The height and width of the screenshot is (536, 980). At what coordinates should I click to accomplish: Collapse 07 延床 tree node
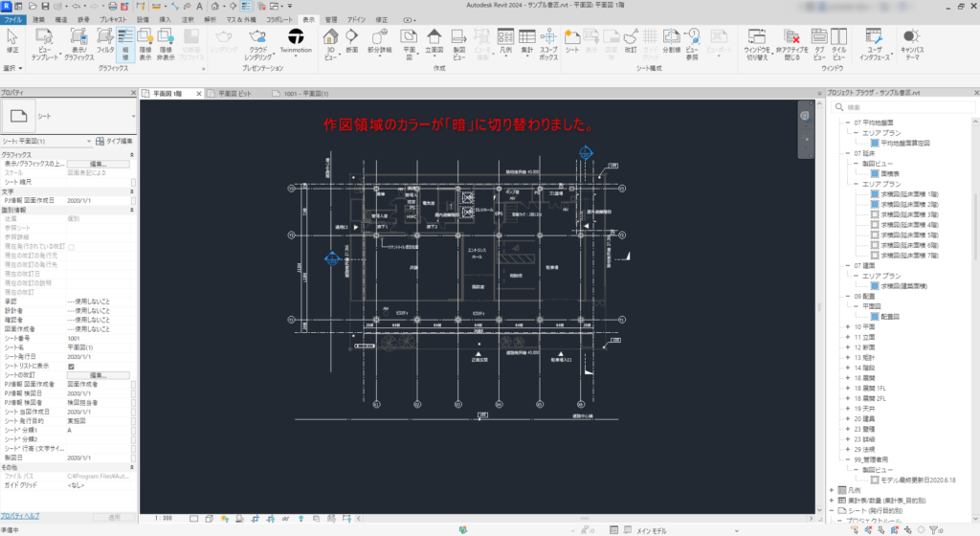pyautogui.click(x=848, y=154)
